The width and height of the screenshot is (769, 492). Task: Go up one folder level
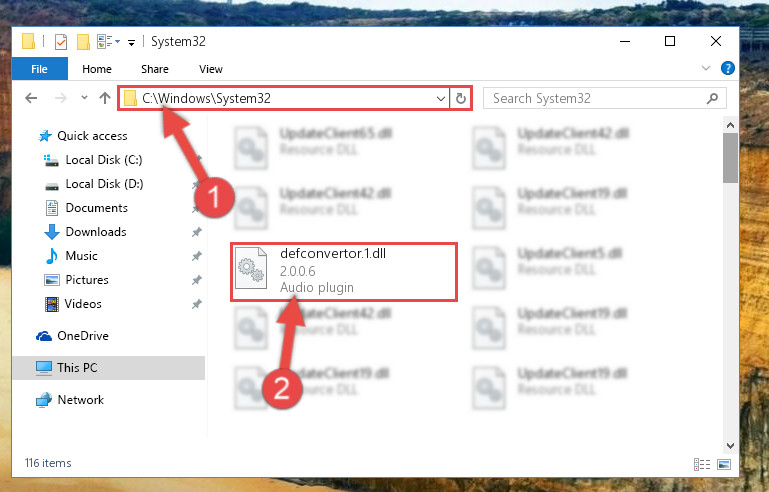104,98
